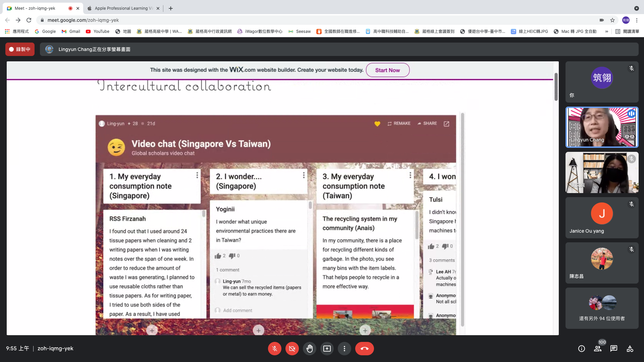Viewport: 644px width, 362px height.
Task: Open a new browser tab
Action: [171, 8]
